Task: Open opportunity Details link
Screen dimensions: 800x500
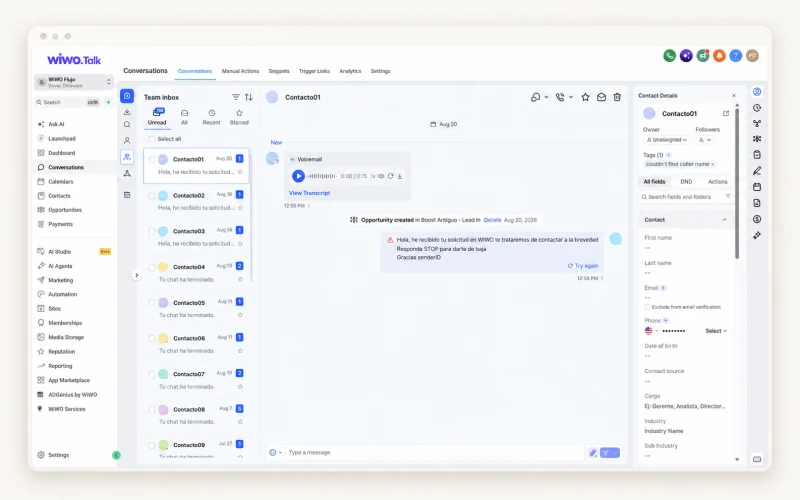Action: (492, 220)
